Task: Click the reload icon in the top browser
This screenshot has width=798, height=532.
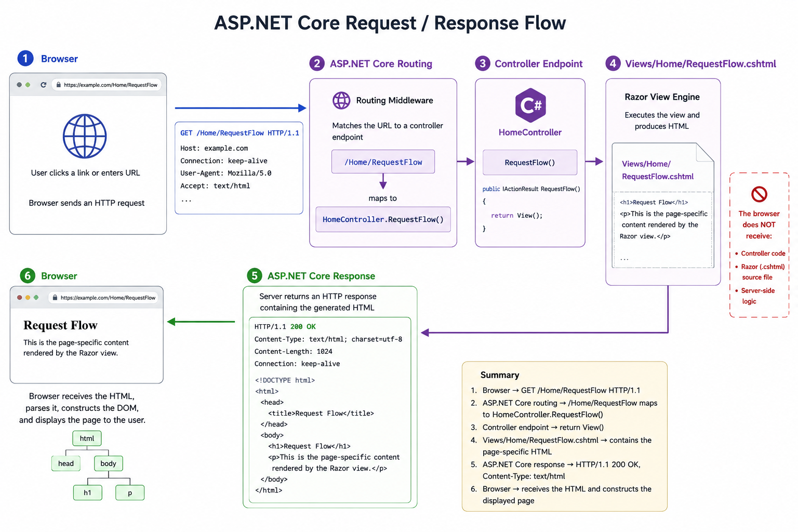Action: click(44, 85)
